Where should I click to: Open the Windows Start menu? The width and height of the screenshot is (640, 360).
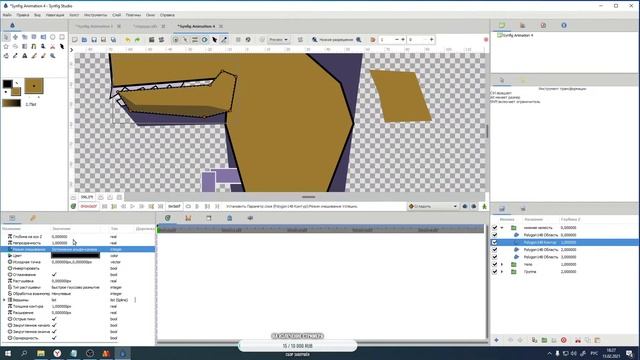tap(8, 353)
